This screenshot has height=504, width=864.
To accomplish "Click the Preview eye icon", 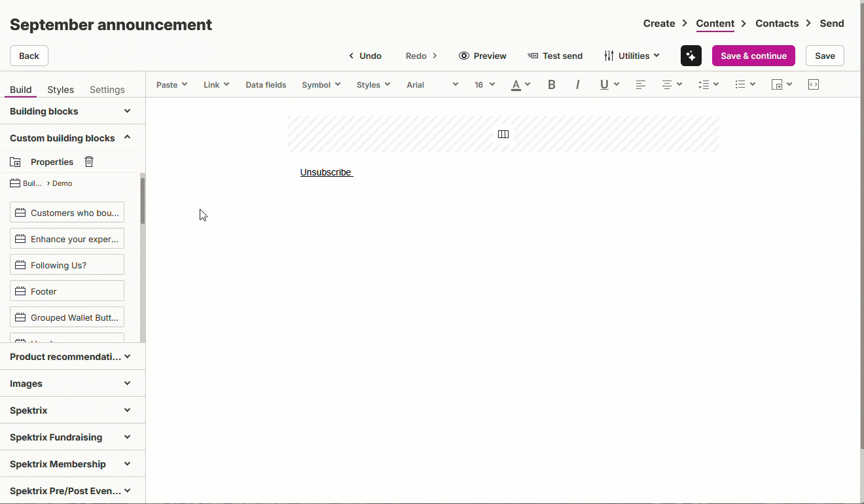I will pyautogui.click(x=464, y=56).
